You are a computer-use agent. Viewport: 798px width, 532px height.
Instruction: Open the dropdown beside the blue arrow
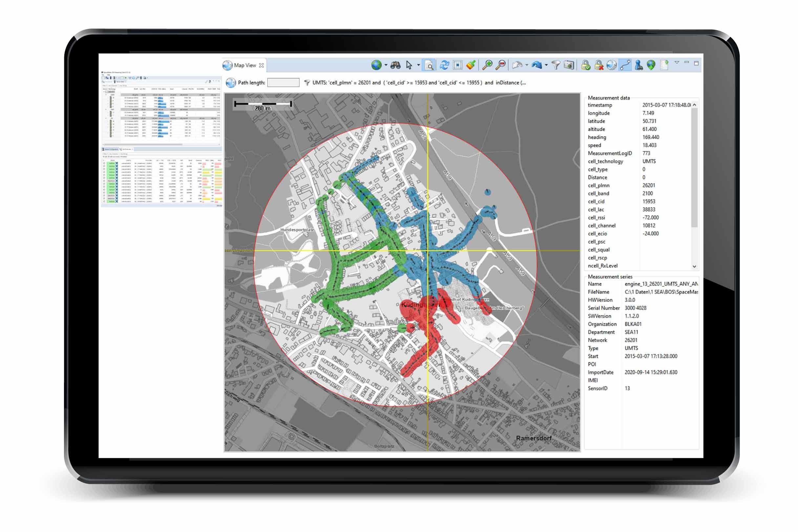[x=546, y=65]
